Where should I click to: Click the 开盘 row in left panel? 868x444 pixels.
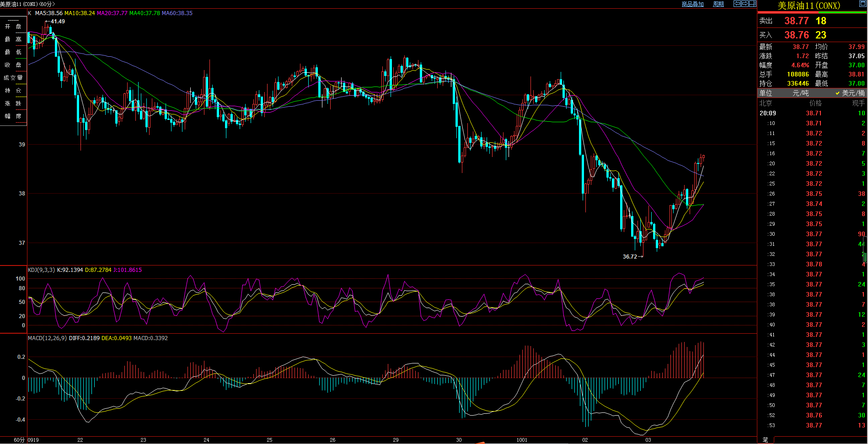[x=13, y=27]
